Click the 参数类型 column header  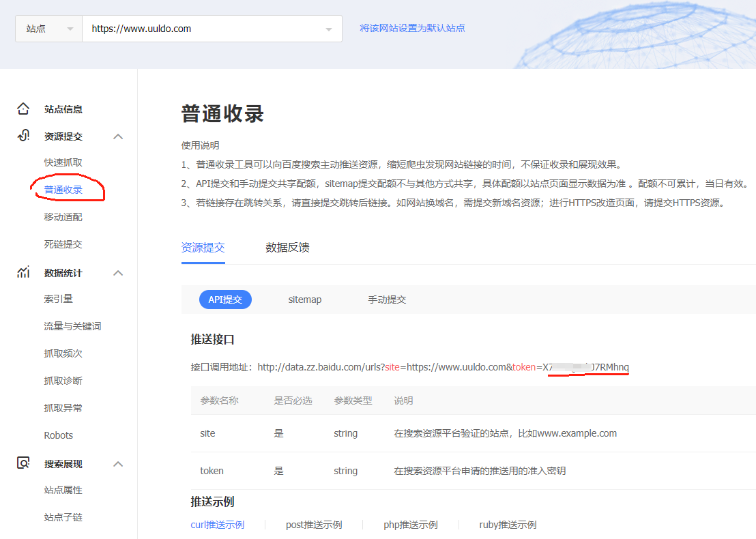pyautogui.click(x=353, y=400)
